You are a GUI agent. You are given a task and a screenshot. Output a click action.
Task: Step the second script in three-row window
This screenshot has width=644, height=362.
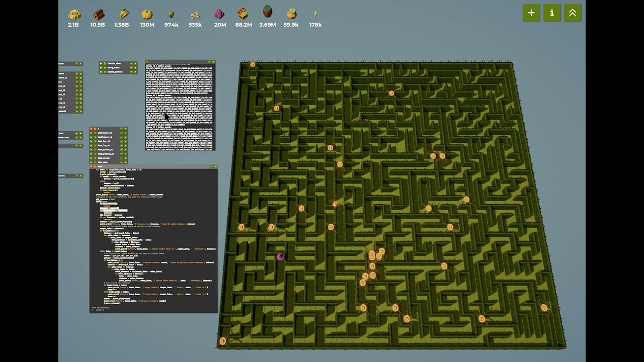pyautogui.click(x=105, y=67)
